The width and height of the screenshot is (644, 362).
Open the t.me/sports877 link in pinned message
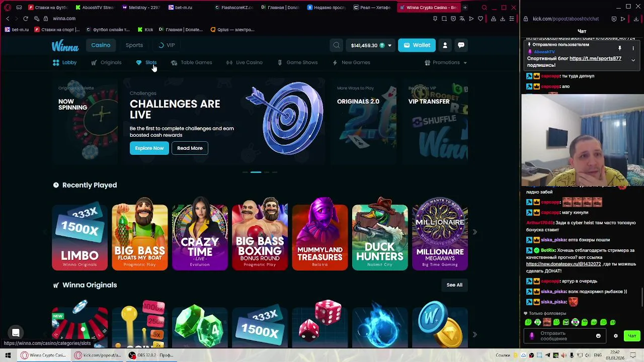point(595,58)
